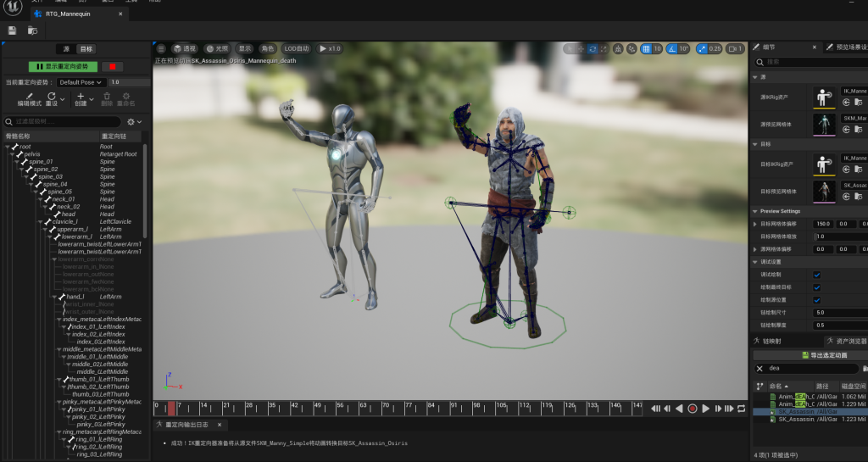This screenshot has height=462, width=868.
Task: Click the 过滤层级树 search field
Action: [63, 122]
